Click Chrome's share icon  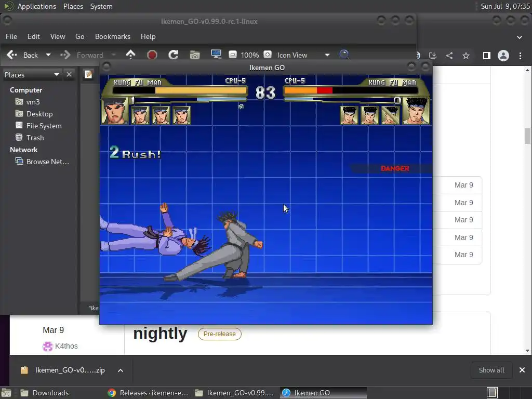(x=449, y=55)
